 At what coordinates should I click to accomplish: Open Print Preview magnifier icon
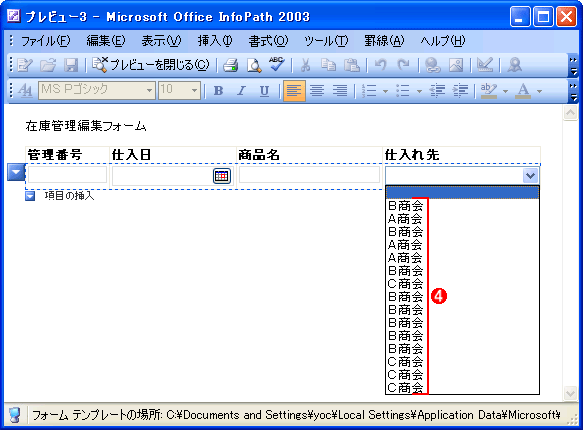tap(254, 65)
